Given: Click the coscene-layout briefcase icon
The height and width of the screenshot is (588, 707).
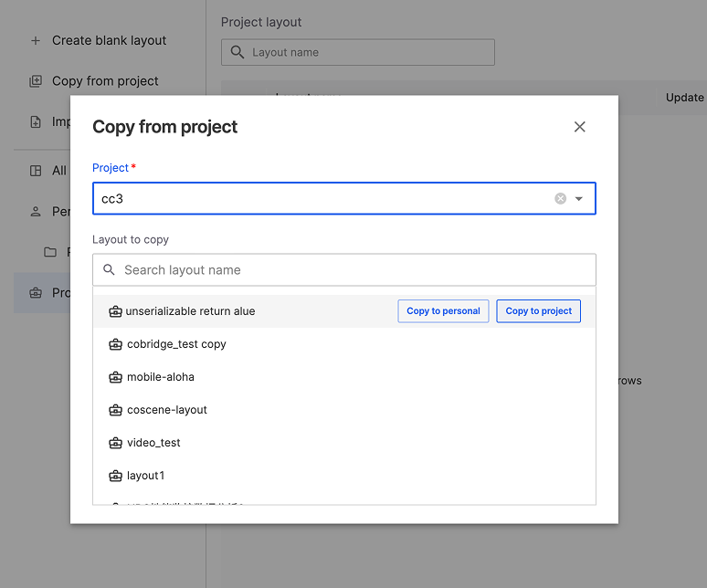Looking at the screenshot, I should pos(115,410).
